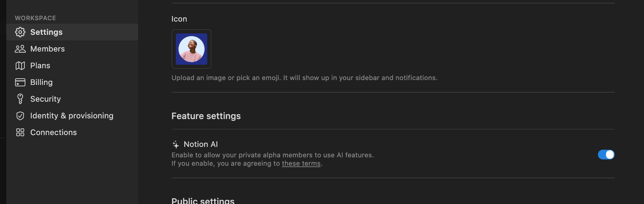The height and width of the screenshot is (204, 644).
Task: Click the WORKSPACE section header
Action: (36, 18)
